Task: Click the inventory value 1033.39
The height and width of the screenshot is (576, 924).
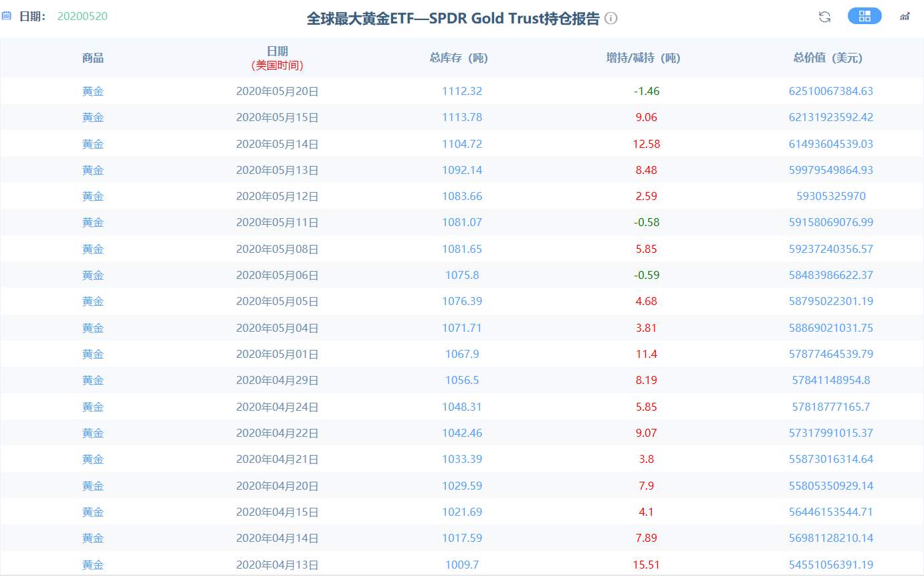Action: (462, 459)
